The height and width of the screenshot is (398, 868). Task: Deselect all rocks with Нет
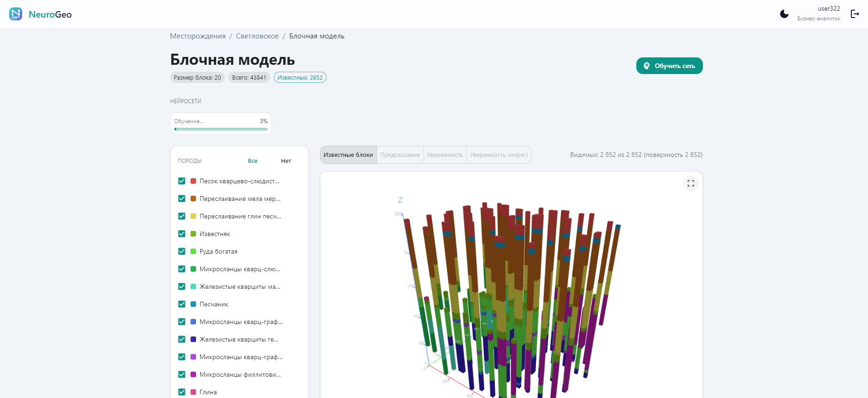[286, 161]
